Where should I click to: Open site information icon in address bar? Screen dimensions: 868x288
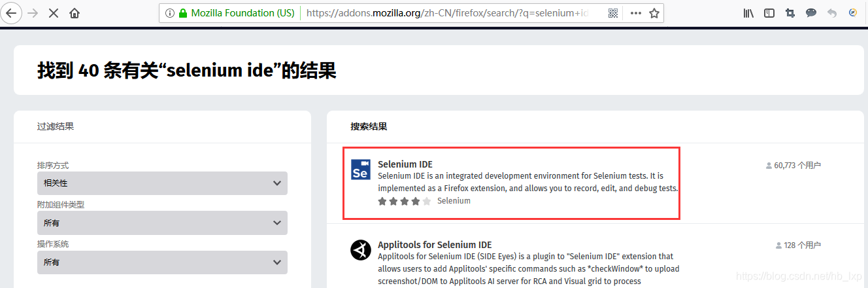(170, 13)
